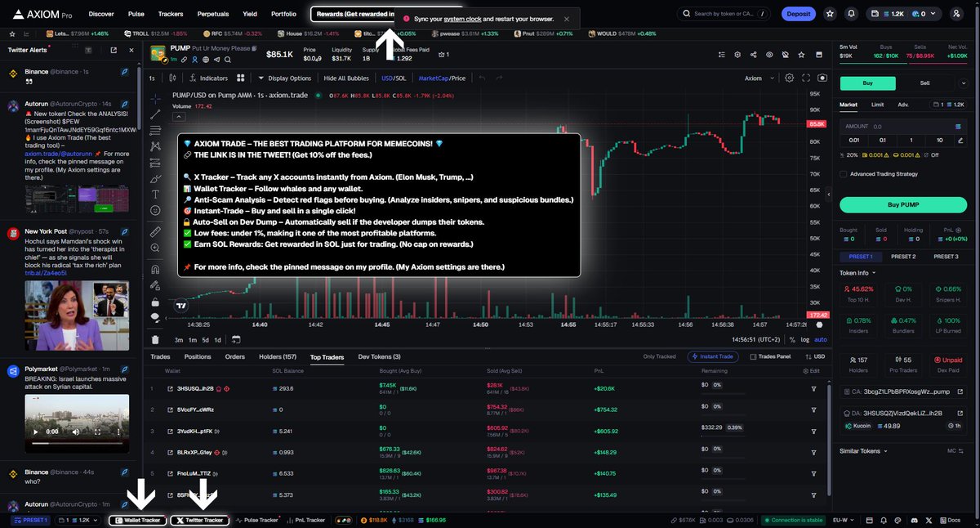This screenshot has width=980, height=528.
Task: Click the watchlist star in top bar
Action: [x=831, y=14]
